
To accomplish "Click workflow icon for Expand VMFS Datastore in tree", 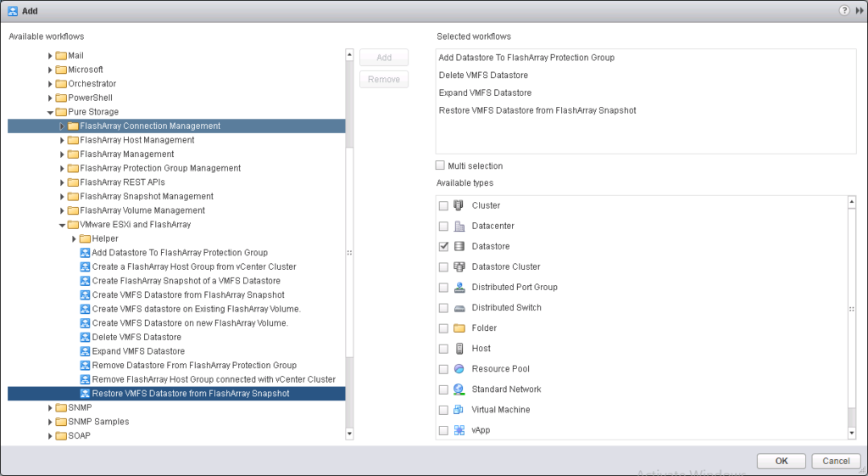I will pos(85,351).
